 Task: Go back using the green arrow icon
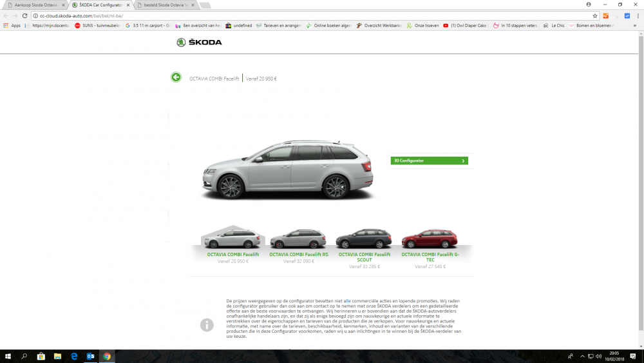pyautogui.click(x=176, y=77)
